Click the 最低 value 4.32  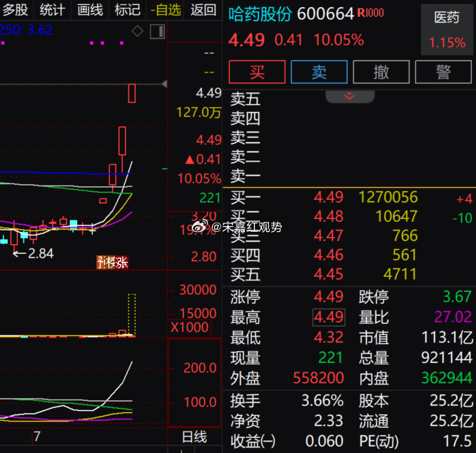coord(328,337)
